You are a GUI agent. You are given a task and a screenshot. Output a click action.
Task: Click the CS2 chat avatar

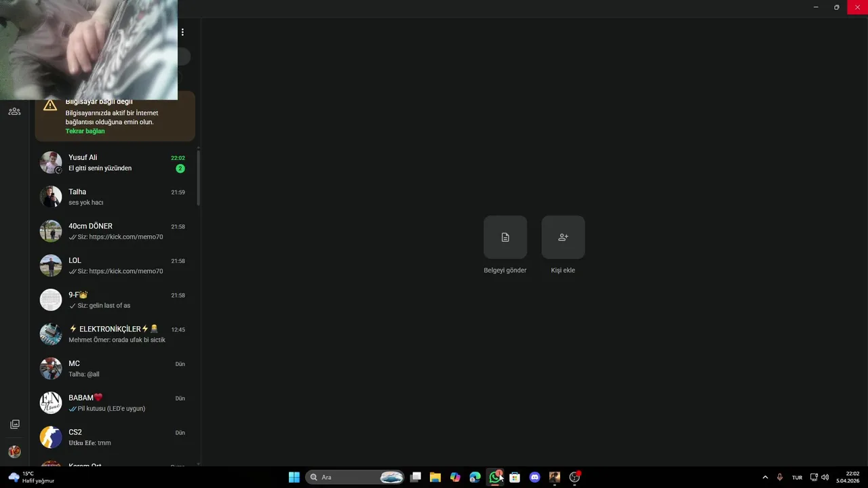point(51,437)
